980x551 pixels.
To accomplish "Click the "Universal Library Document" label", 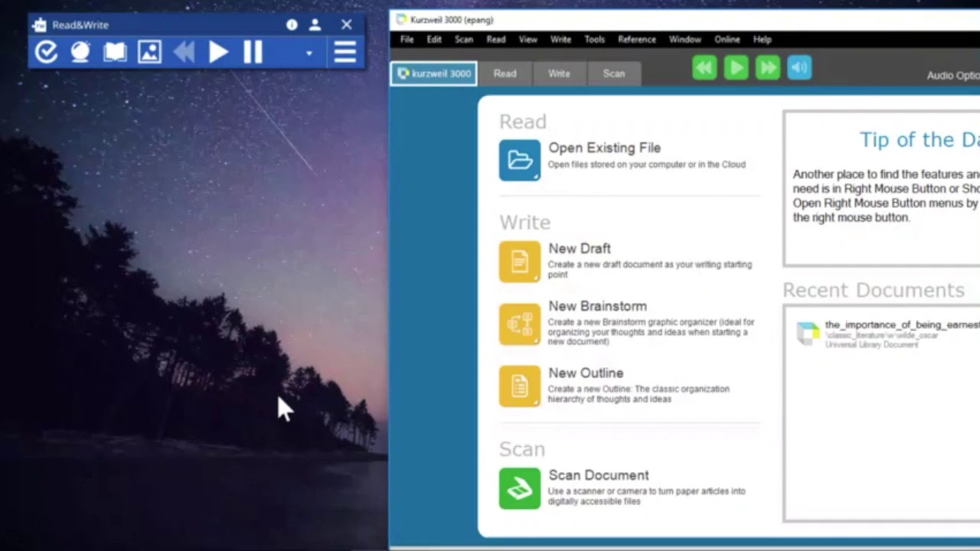I will [871, 345].
